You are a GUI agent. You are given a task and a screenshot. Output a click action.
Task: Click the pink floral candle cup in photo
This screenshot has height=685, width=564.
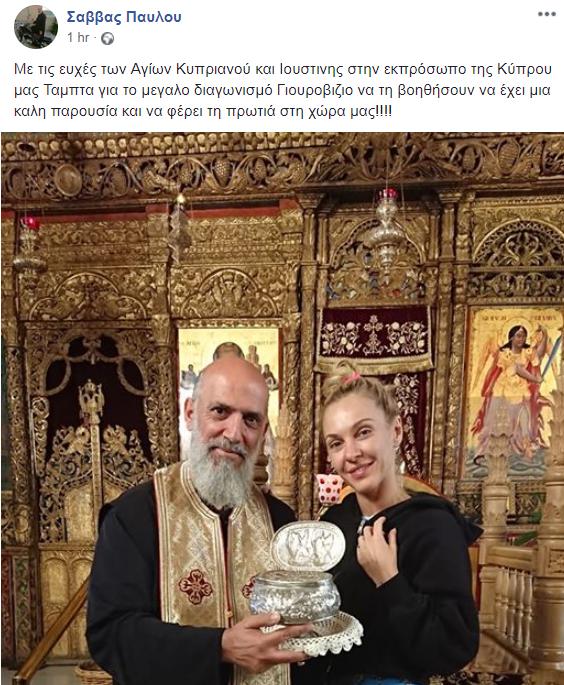pyautogui.click(x=328, y=489)
